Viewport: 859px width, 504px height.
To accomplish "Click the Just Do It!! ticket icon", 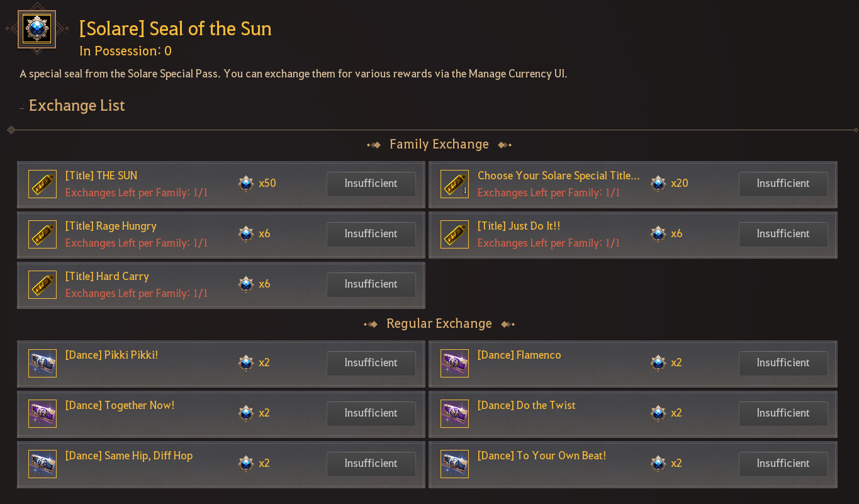I will (454, 234).
